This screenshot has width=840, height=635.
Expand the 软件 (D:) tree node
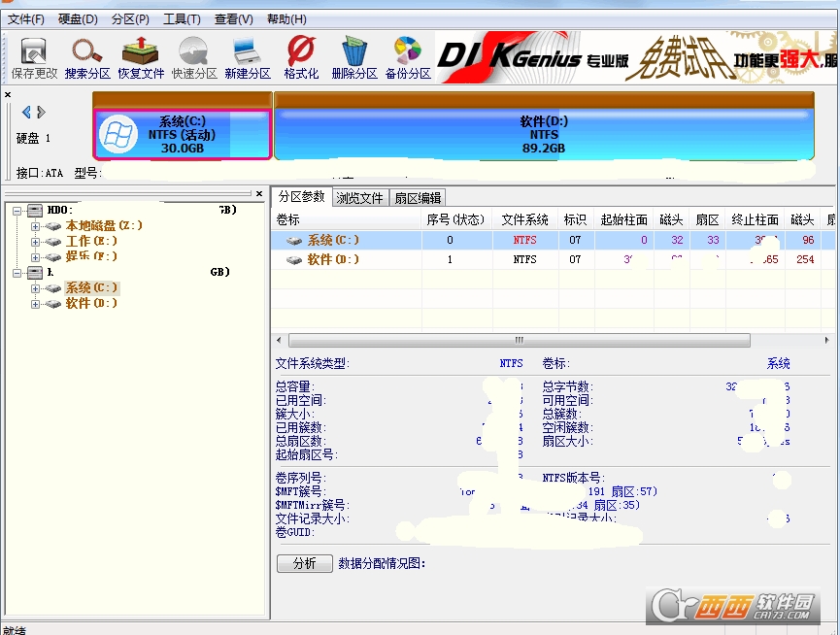pyautogui.click(x=35, y=304)
